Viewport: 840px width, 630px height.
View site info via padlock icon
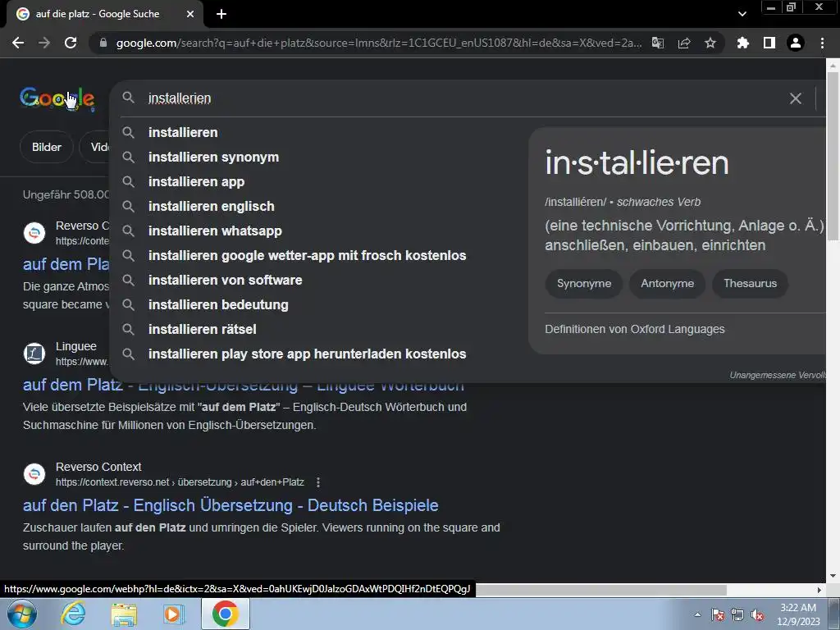point(103,43)
